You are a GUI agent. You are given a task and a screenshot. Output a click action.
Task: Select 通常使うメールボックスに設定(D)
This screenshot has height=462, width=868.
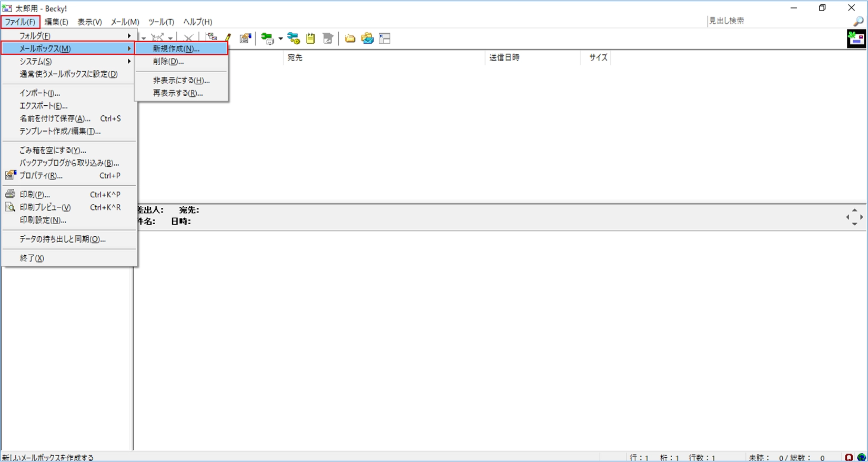click(68, 74)
